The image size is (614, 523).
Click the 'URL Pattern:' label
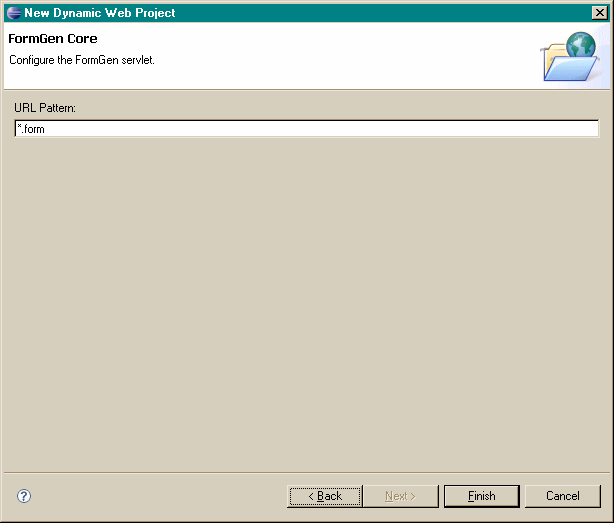pos(45,107)
